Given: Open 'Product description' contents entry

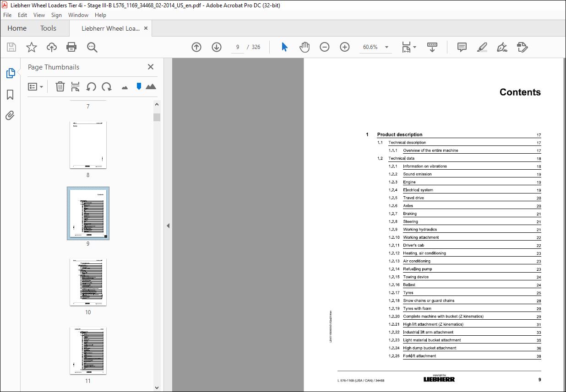Looking at the screenshot, I should (400, 134).
